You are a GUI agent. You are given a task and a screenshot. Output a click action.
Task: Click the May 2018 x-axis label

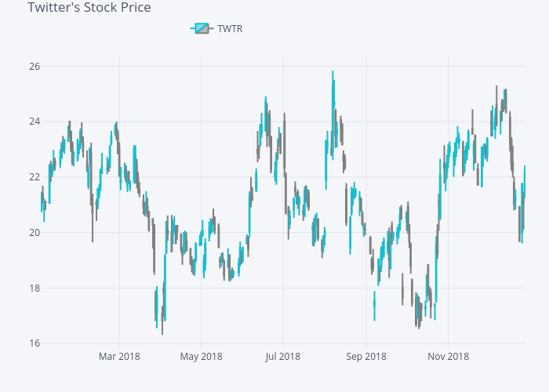click(201, 357)
